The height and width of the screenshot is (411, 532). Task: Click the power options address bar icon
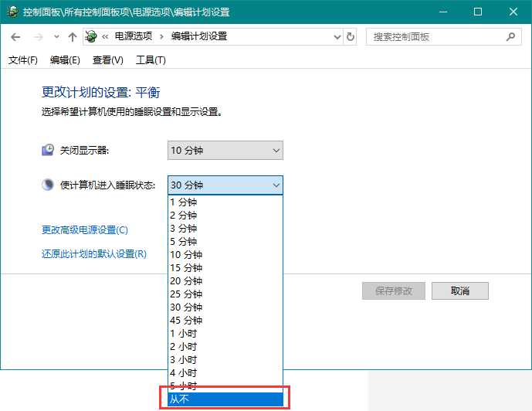[x=91, y=36]
